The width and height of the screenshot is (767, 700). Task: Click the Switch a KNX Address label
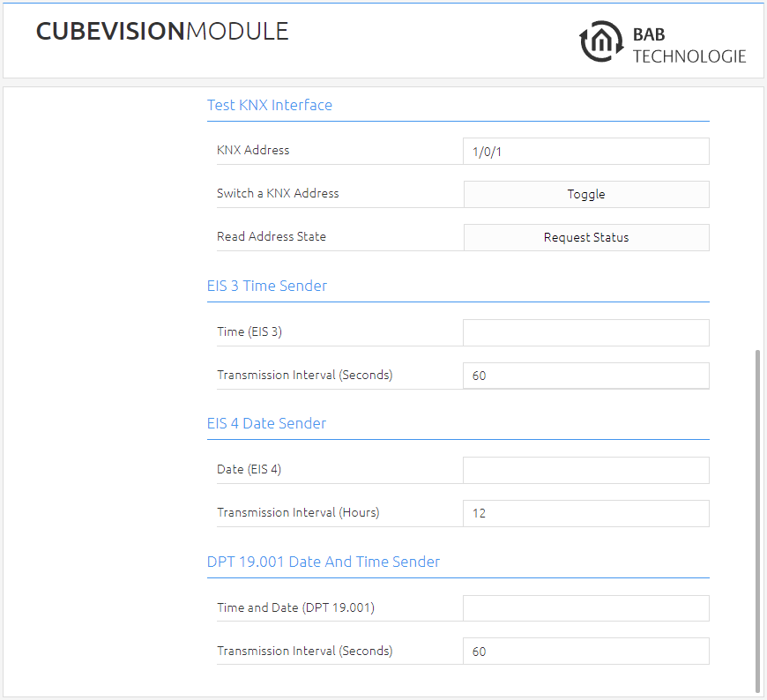[278, 193]
